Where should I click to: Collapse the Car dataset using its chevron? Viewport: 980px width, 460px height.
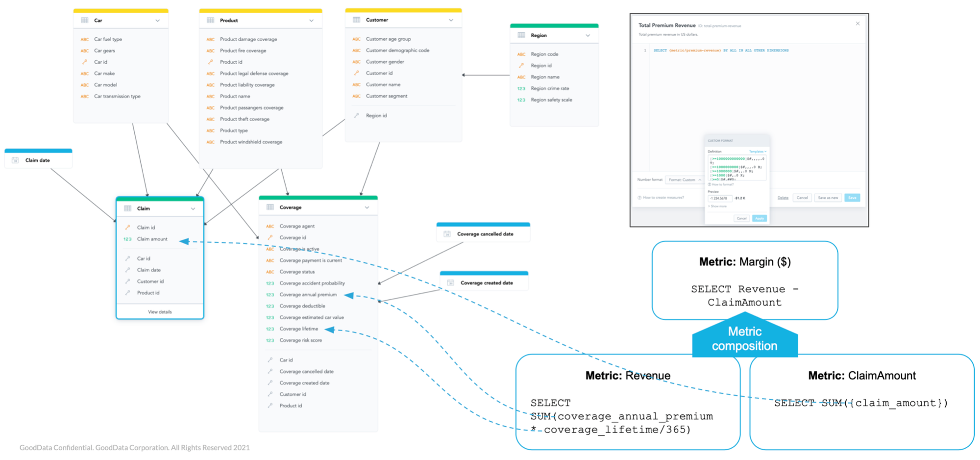158,20
